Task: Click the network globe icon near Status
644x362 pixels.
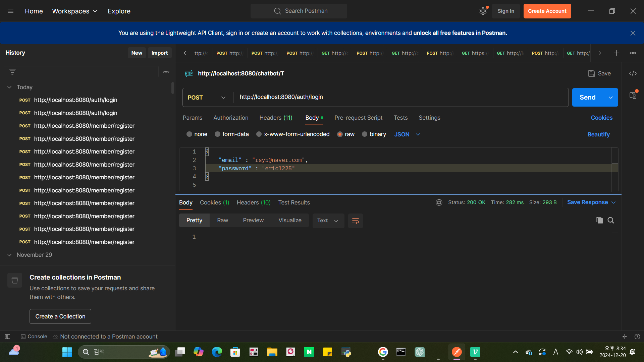Action: point(439,202)
